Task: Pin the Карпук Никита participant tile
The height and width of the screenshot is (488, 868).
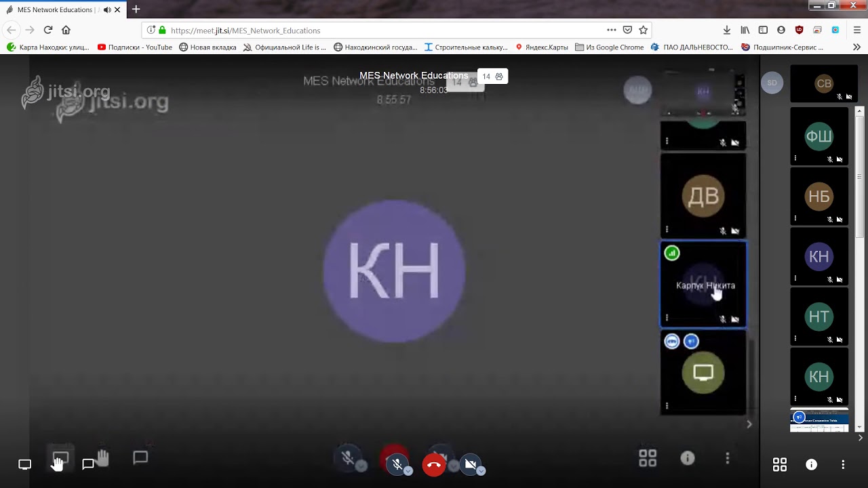Action: [x=703, y=285]
